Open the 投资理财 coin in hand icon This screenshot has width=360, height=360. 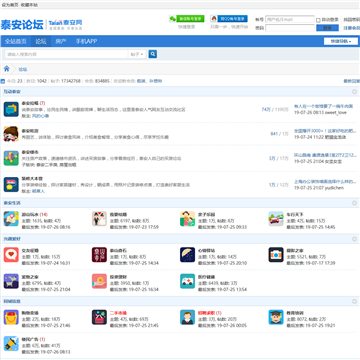point(99,281)
